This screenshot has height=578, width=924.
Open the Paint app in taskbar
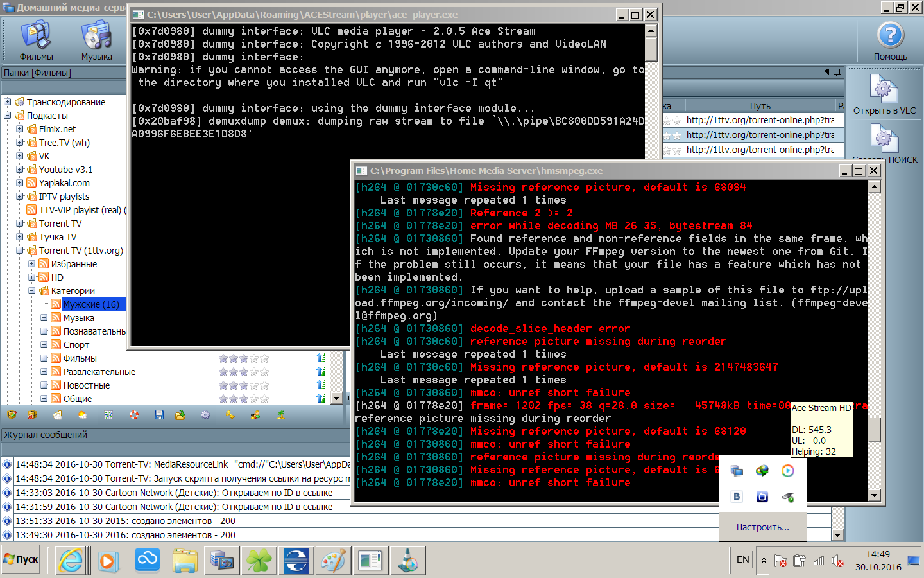pyautogui.click(x=333, y=561)
